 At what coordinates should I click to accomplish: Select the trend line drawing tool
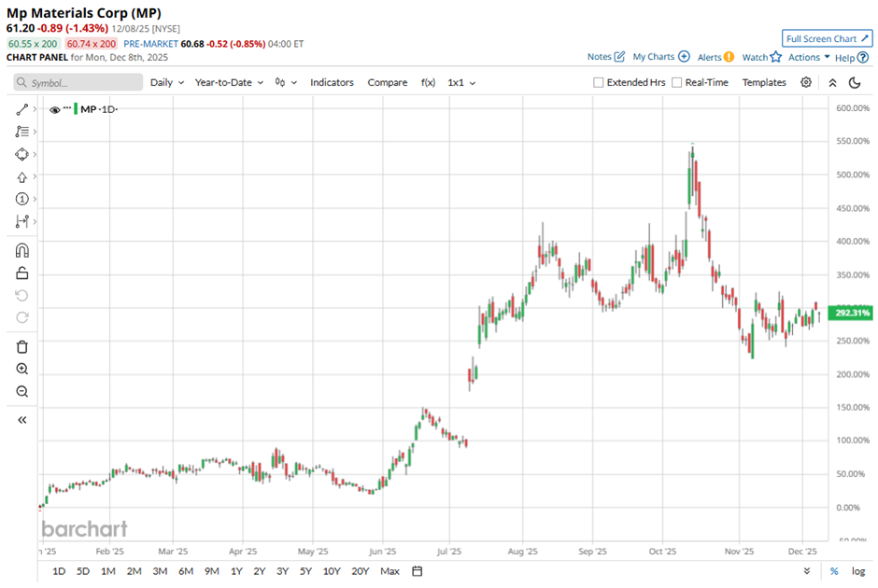pyautogui.click(x=21, y=109)
